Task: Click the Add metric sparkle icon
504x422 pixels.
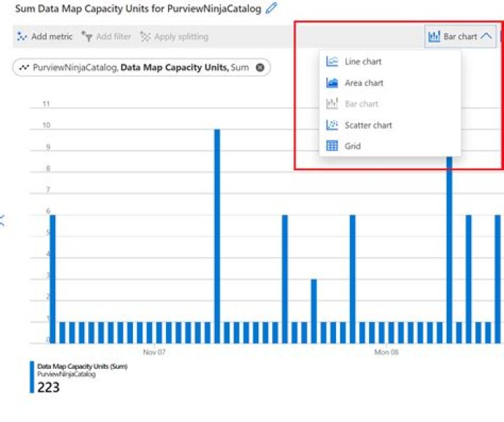Action: pos(22,36)
